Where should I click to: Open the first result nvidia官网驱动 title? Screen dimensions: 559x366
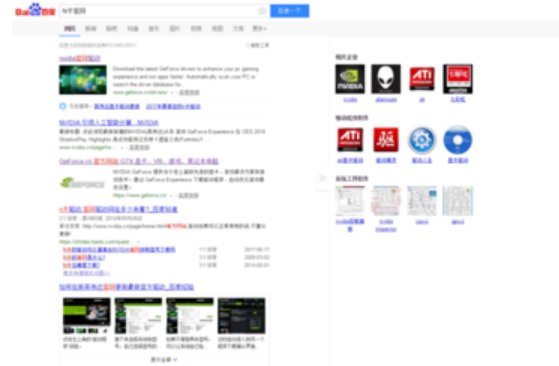tap(80, 58)
